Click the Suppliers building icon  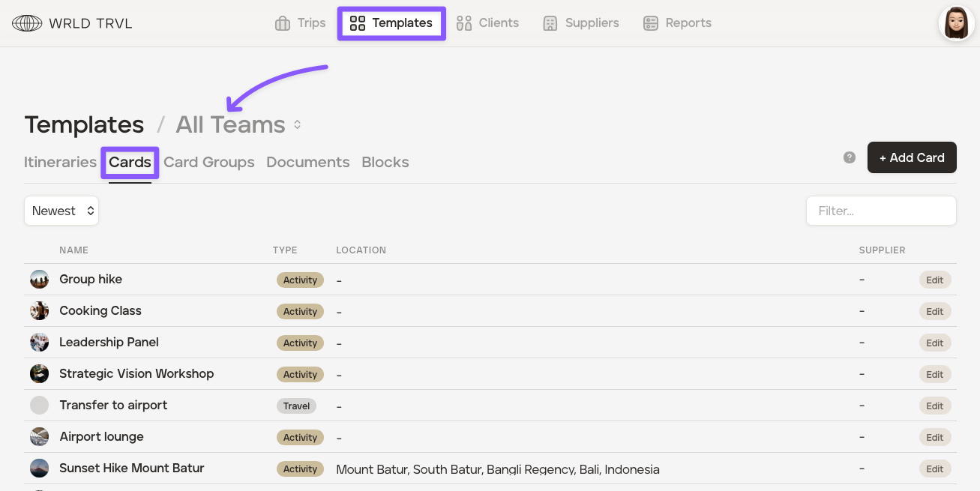(550, 23)
